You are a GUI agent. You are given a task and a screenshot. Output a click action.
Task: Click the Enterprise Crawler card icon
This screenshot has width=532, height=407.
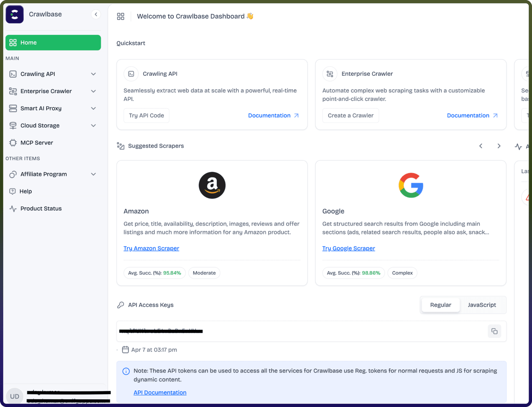(x=330, y=74)
